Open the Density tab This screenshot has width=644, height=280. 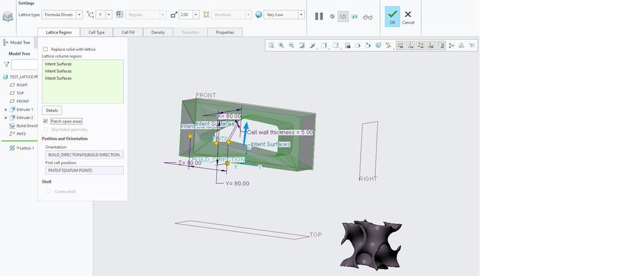tap(157, 32)
